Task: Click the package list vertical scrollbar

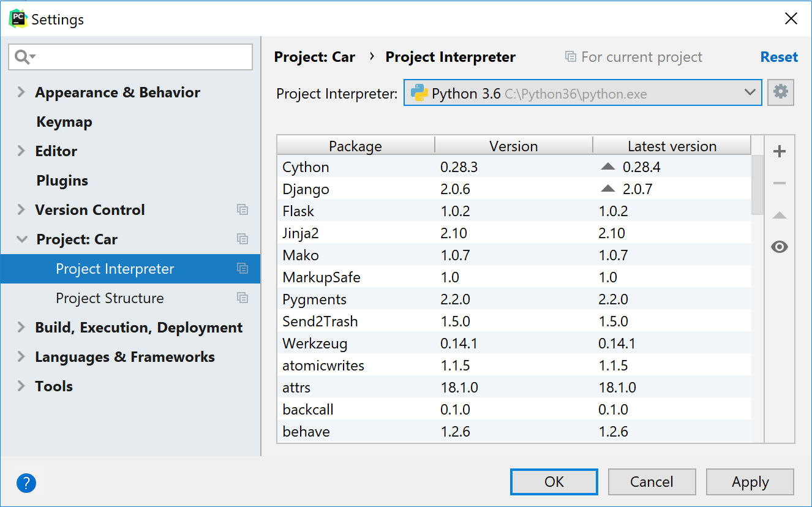Action: (x=757, y=184)
